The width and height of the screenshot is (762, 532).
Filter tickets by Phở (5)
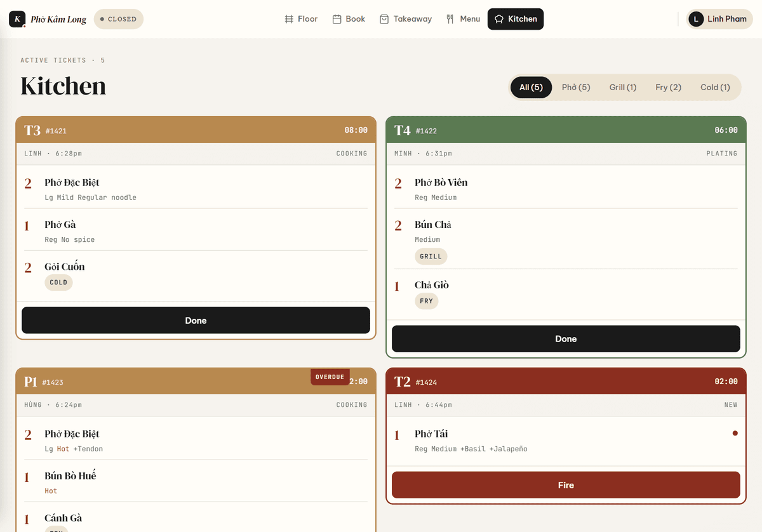[576, 88]
